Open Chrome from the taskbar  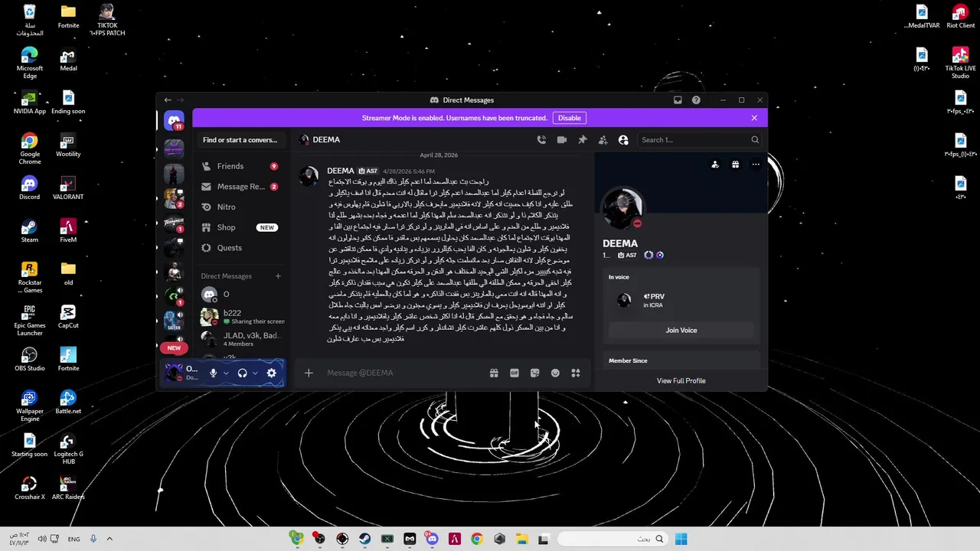(477, 539)
